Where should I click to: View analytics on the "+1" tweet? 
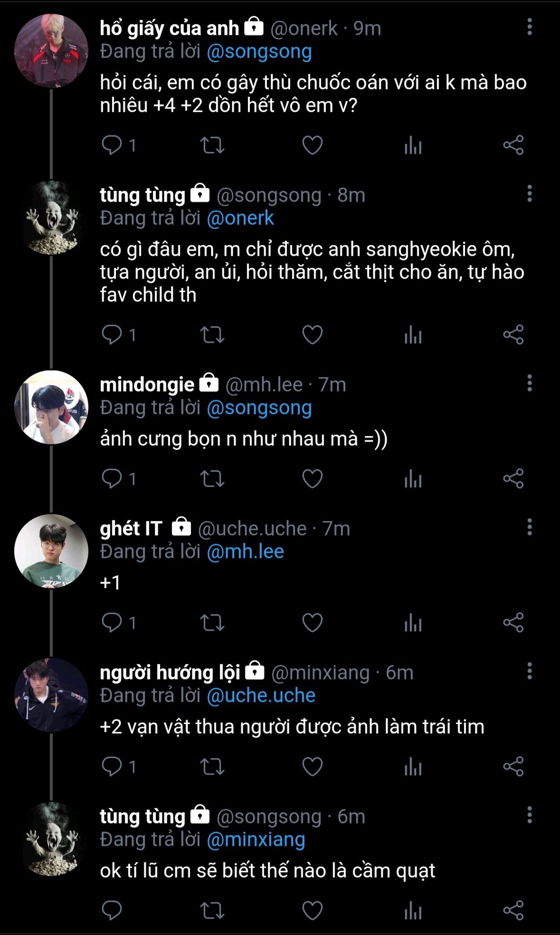tap(413, 622)
